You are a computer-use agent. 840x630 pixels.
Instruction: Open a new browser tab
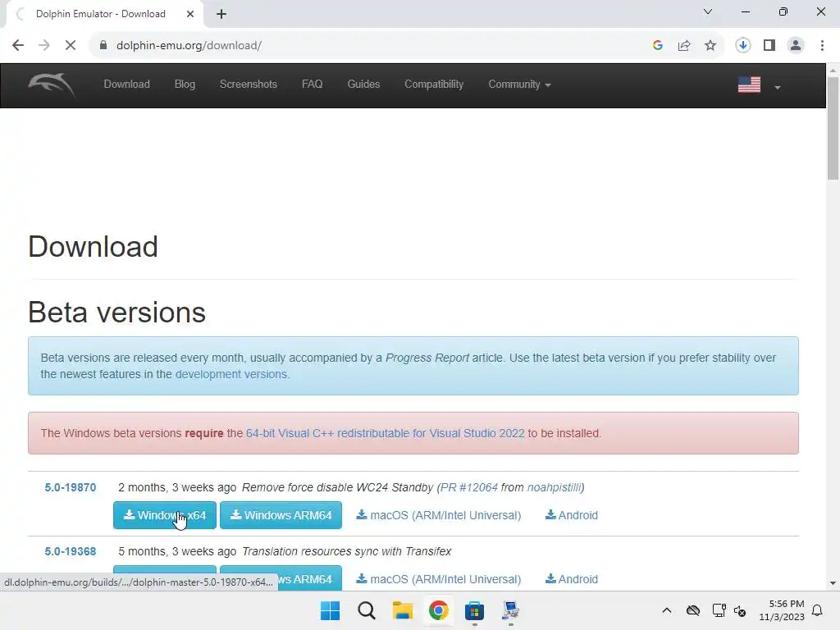point(221,14)
